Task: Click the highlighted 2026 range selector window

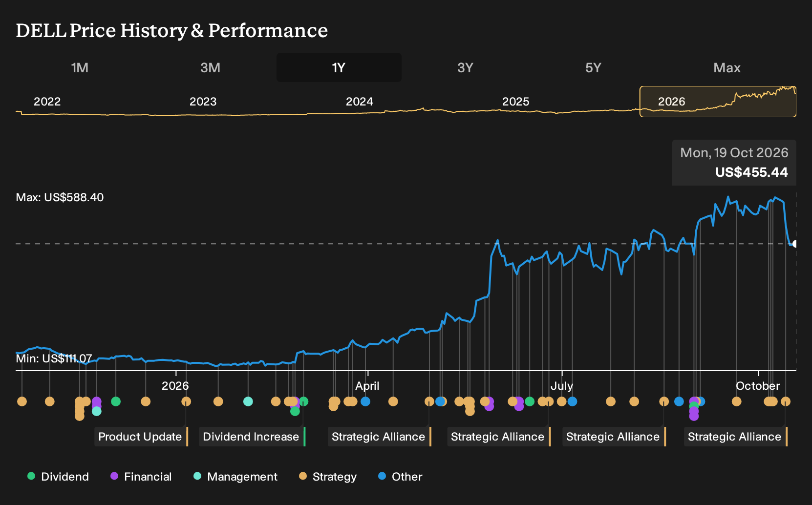Action: [718, 102]
